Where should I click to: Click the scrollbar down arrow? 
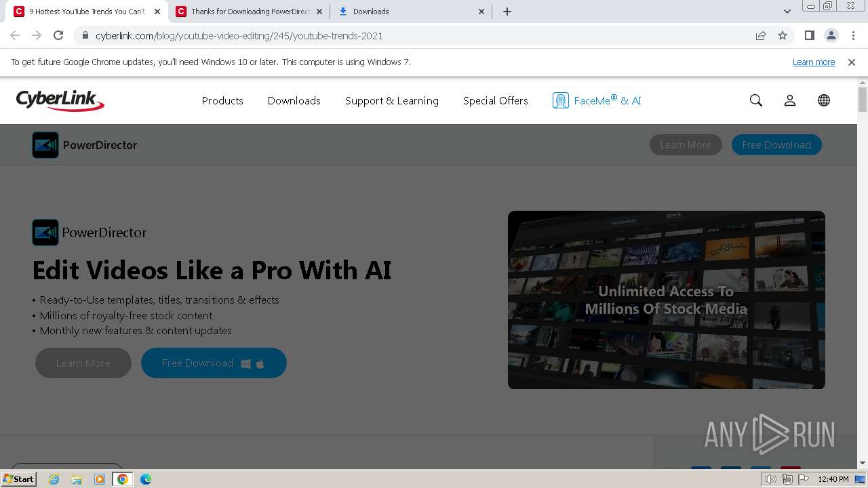[863, 464]
